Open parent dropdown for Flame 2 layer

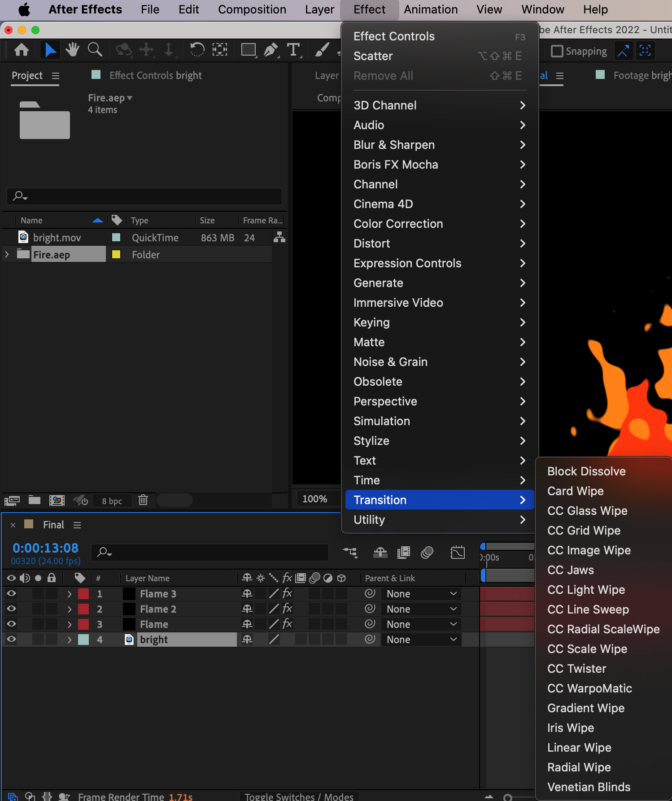421,609
